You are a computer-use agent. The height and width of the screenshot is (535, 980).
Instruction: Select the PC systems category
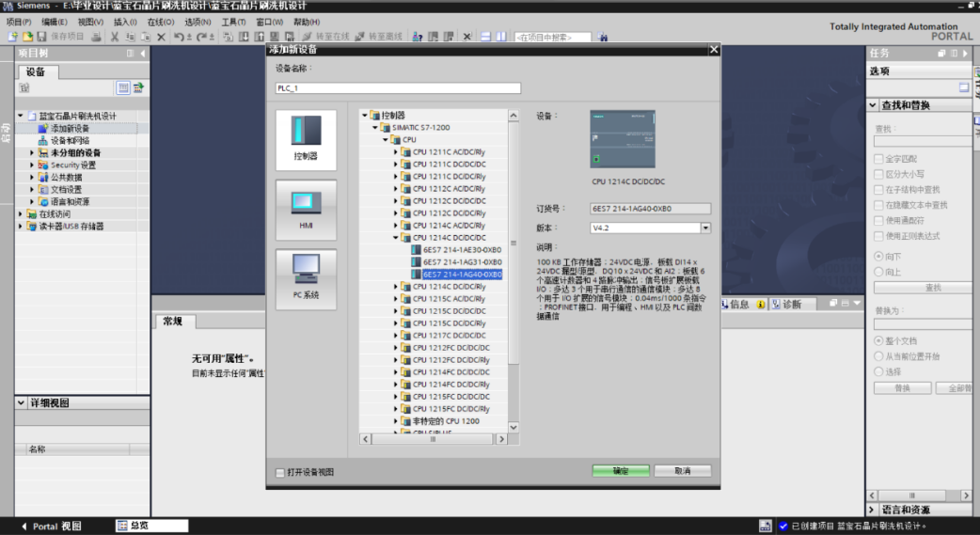(306, 278)
